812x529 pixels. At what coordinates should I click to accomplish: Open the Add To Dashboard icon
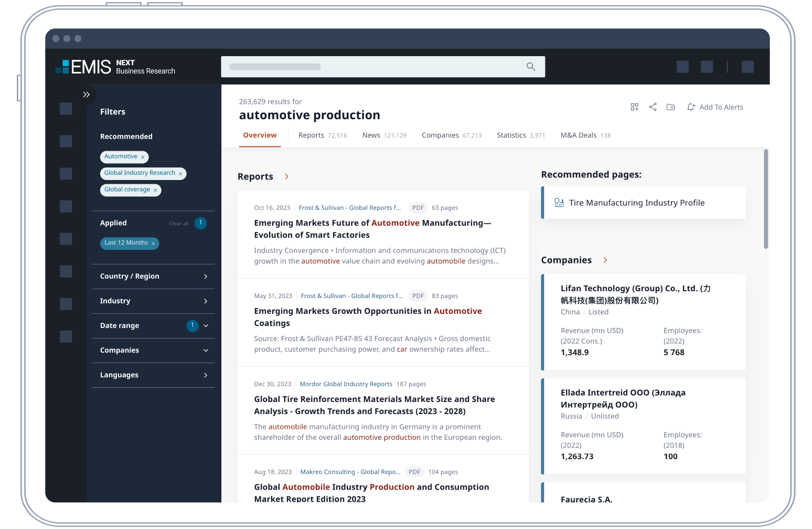[x=634, y=107]
